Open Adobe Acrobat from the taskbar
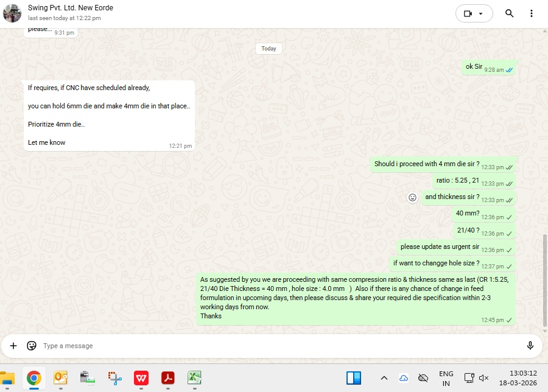Viewport: 548px width, 392px height. pos(168,378)
